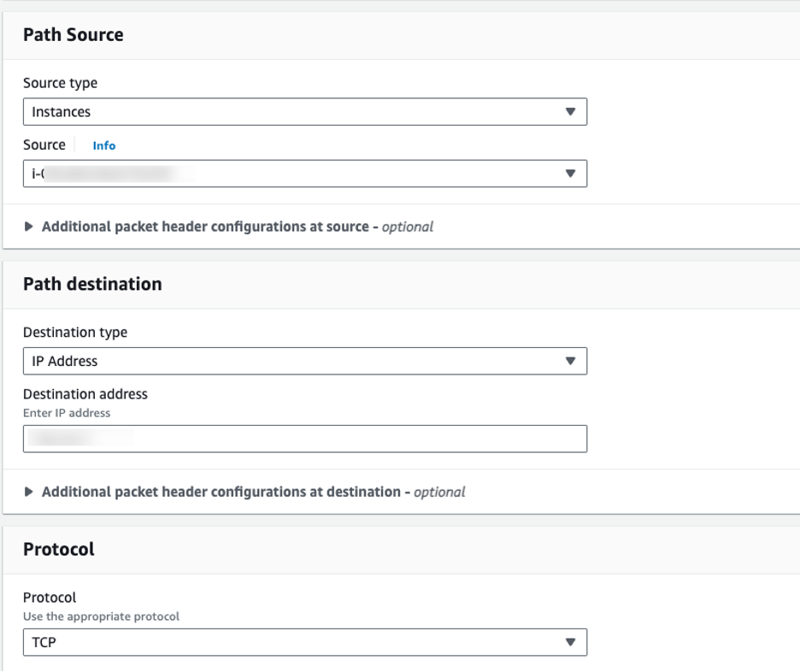Open the Info link next to Source
This screenshot has height=672, width=800.
click(x=104, y=145)
